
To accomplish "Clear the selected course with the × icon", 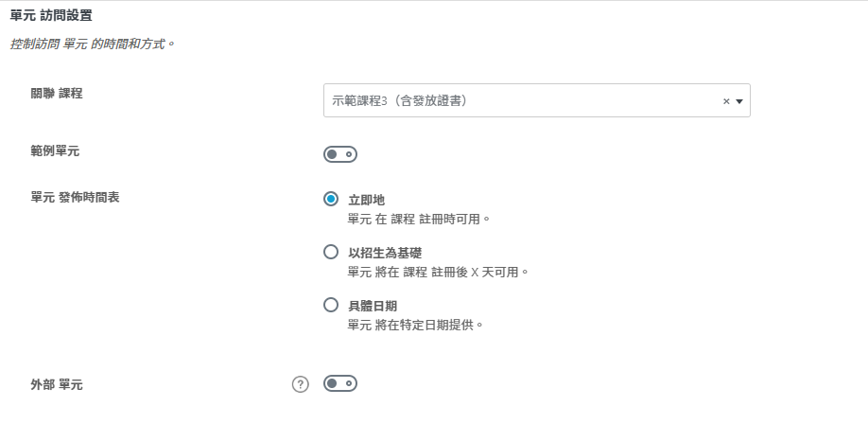I will 726,101.
